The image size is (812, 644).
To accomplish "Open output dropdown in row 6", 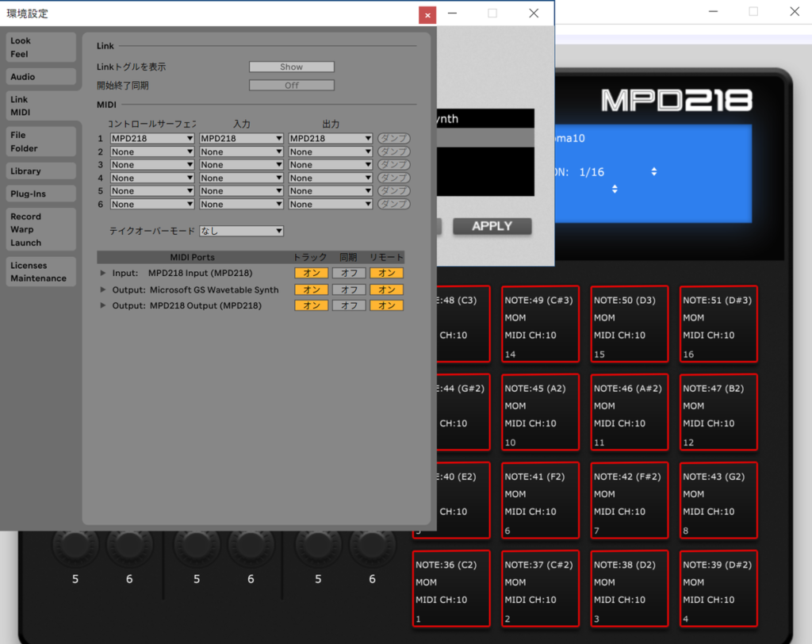I will (x=331, y=205).
